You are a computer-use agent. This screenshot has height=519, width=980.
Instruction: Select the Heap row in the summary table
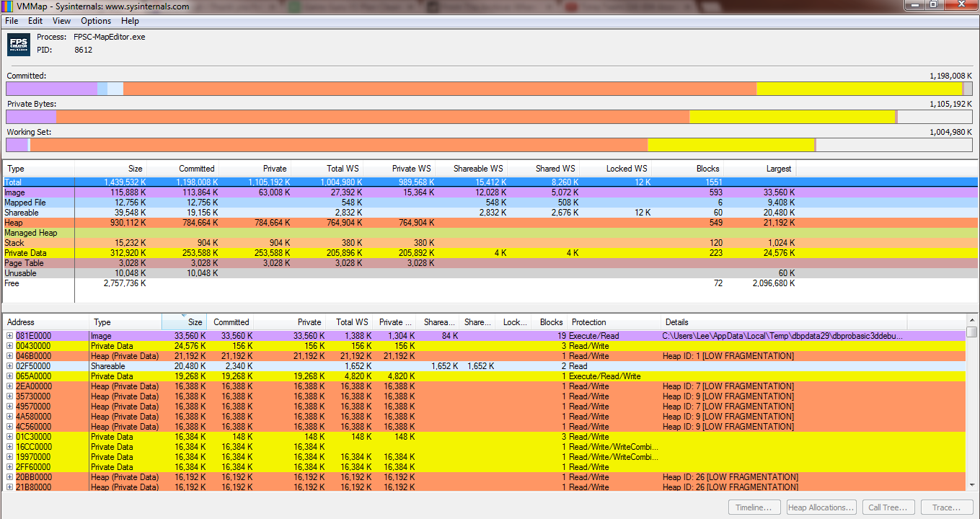[x=490, y=223]
